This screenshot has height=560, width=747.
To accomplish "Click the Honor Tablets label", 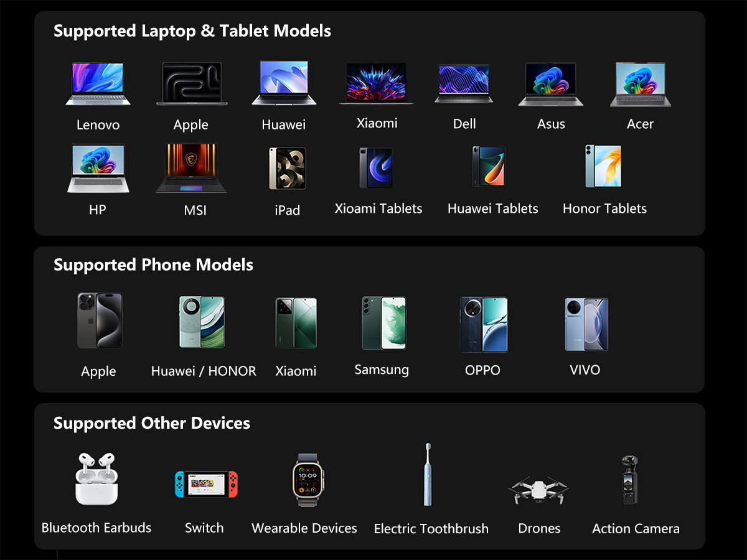I will pyautogui.click(x=604, y=208).
